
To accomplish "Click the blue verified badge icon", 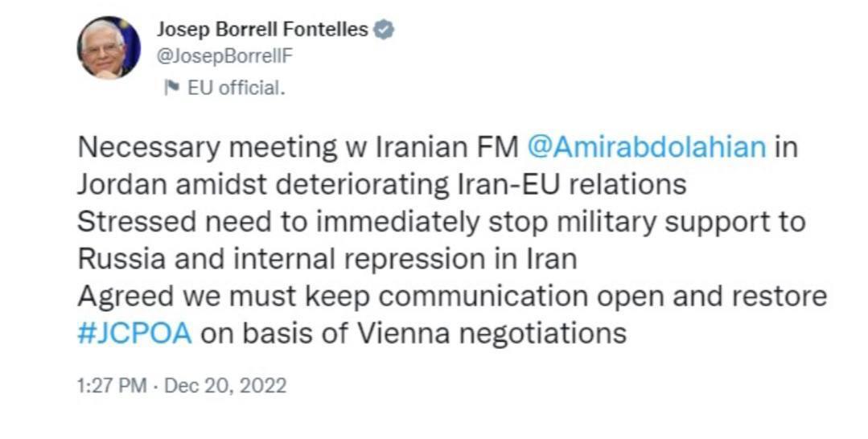I will click(x=385, y=31).
